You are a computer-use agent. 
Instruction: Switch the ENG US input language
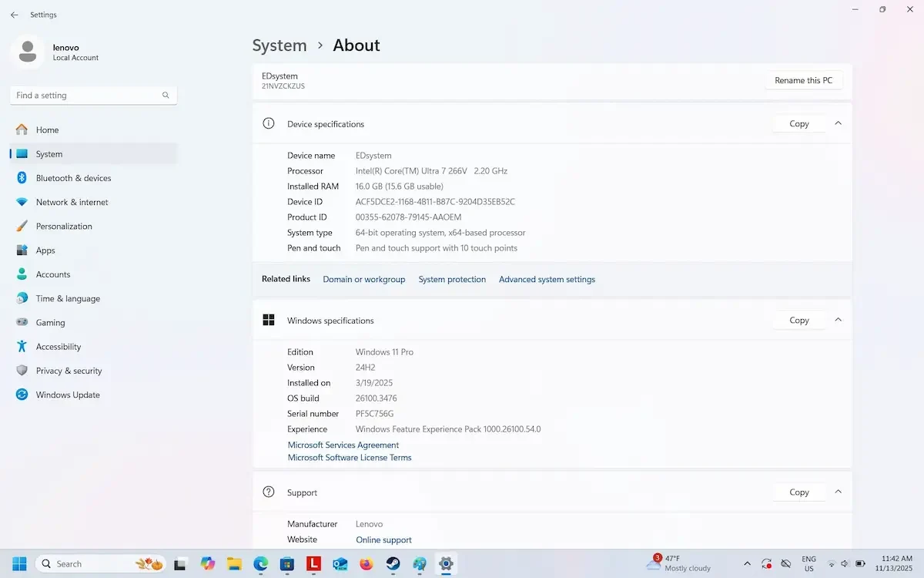(808, 563)
